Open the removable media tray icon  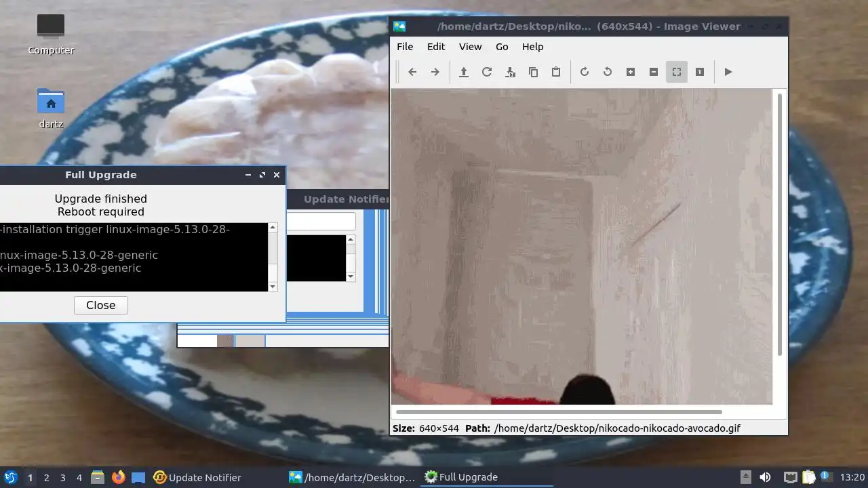pos(745,477)
